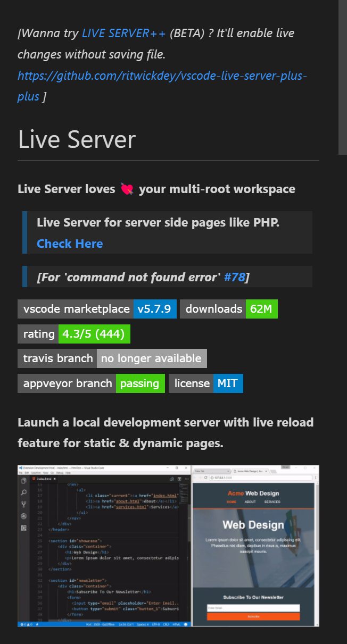
Task: Click the downloads 62M badge
Action: pos(229,309)
